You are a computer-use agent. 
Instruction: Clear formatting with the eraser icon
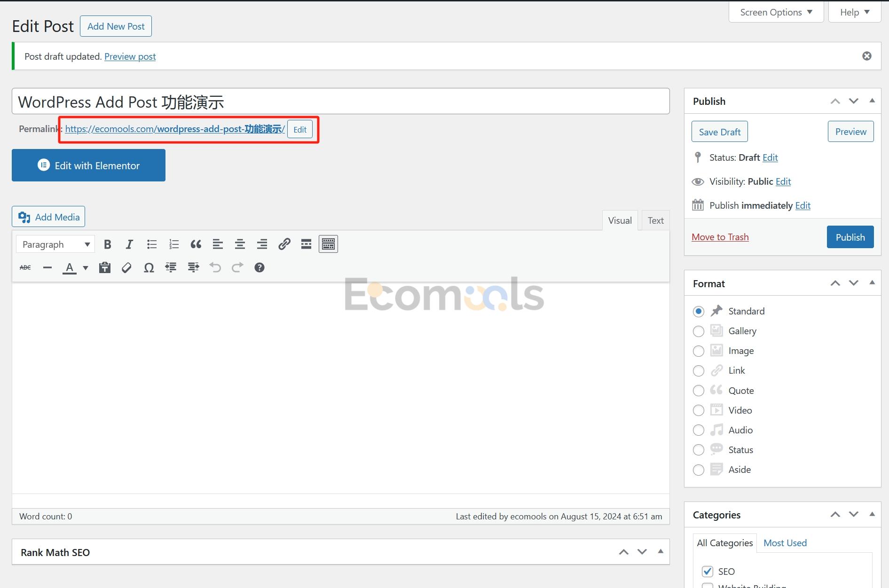tap(126, 268)
